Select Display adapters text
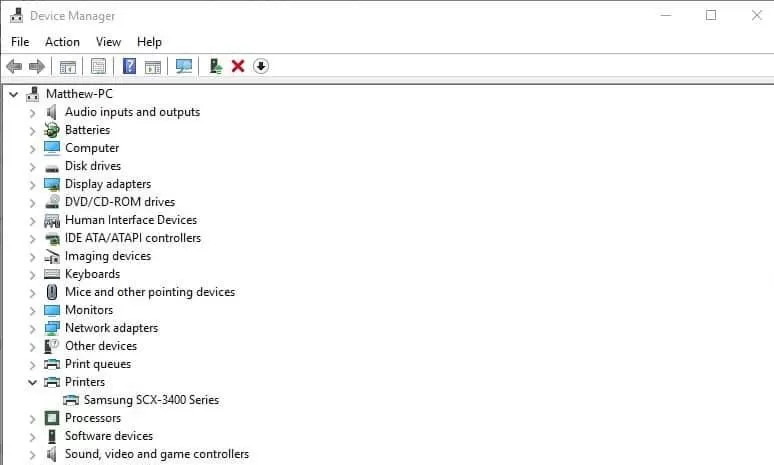Image resolution: width=774 pixels, height=465 pixels. 108,184
